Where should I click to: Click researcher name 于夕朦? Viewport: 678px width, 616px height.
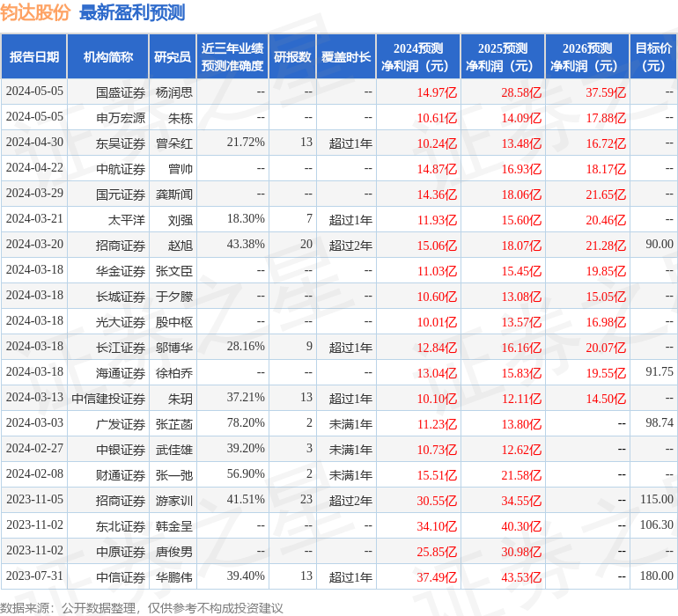click(173, 297)
